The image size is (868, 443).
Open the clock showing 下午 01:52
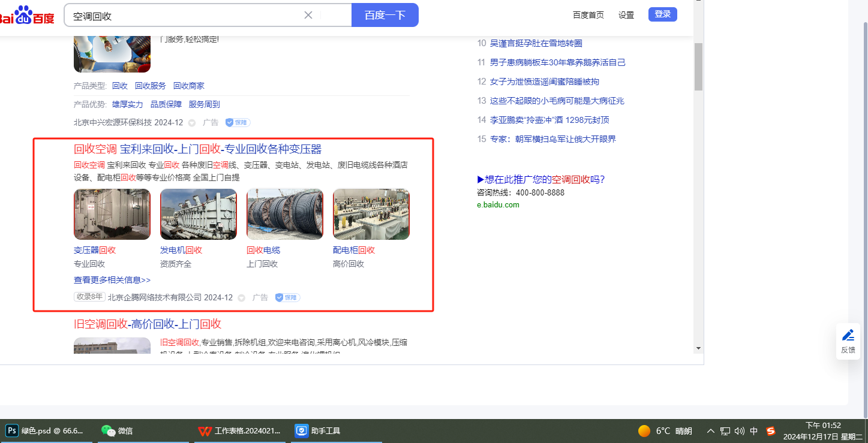pyautogui.click(x=822, y=430)
